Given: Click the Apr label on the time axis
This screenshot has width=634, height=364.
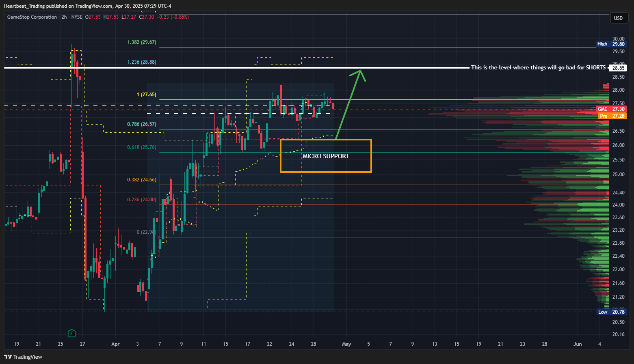Looking at the screenshot, I should [115, 344].
